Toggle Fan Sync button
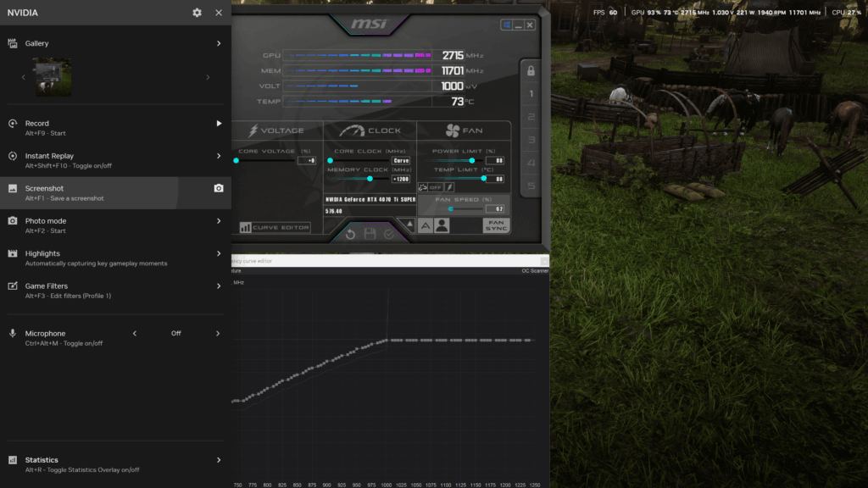Screen dimensions: 868x488 click(496, 225)
